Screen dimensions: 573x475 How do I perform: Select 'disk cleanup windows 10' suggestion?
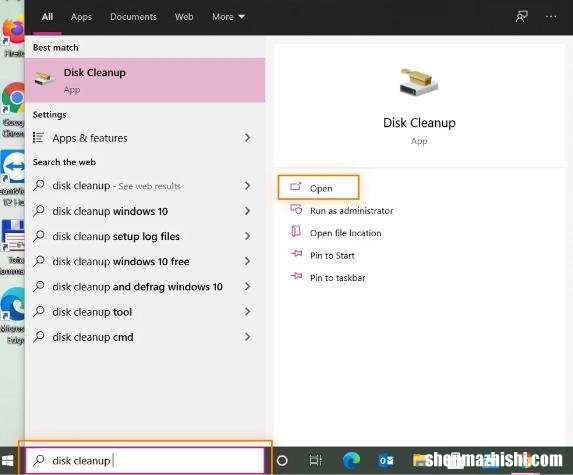click(145, 211)
